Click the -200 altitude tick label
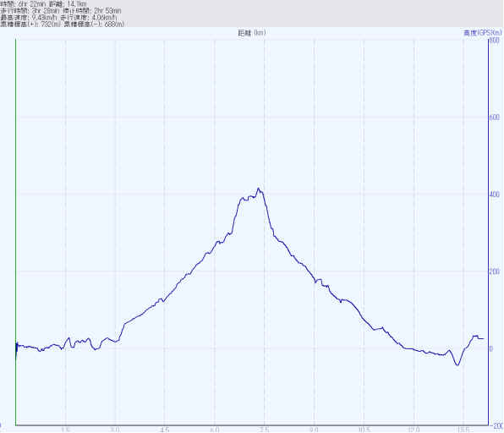The width and height of the screenshot is (504, 433). click(497, 426)
